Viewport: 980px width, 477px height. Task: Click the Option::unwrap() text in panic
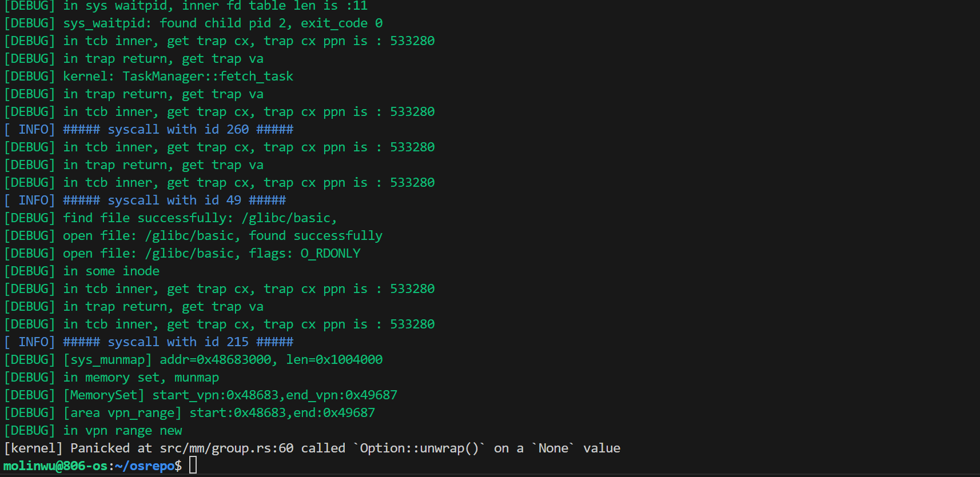pos(419,448)
